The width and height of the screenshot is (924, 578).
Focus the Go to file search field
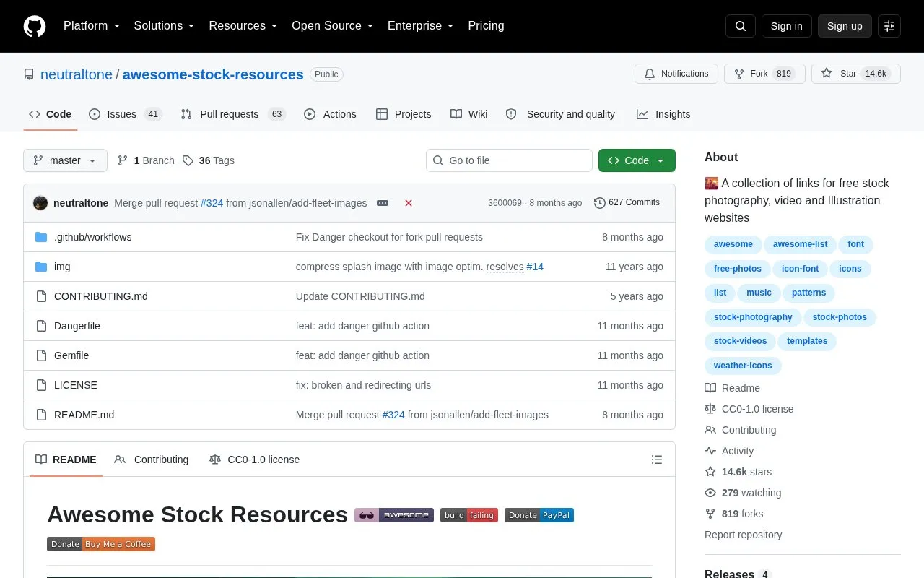(x=509, y=160)
